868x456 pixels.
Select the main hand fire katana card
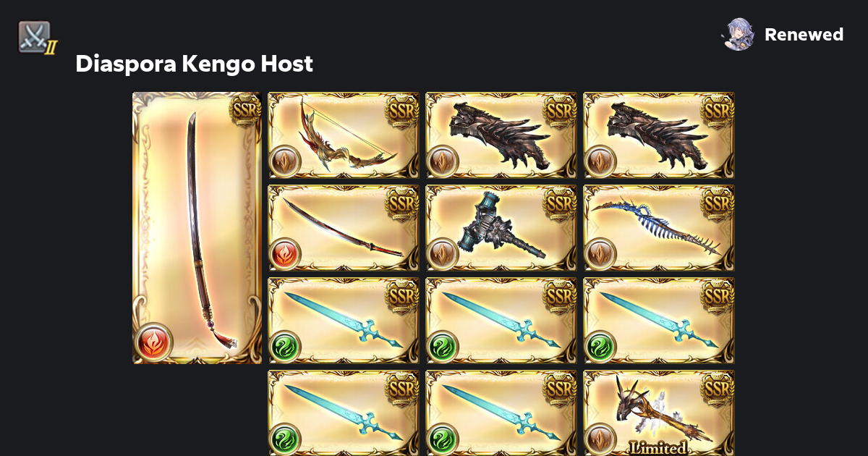197,228
